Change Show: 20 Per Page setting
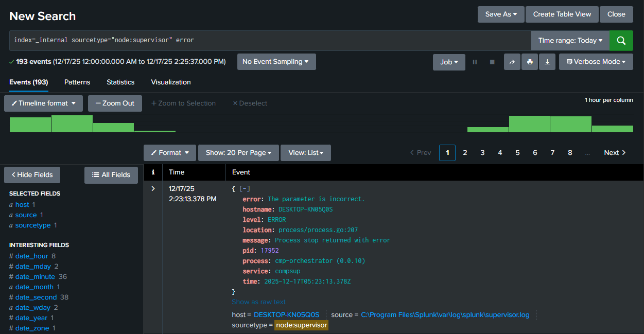Screen dimensions: 644x334 tap(238, 153)
